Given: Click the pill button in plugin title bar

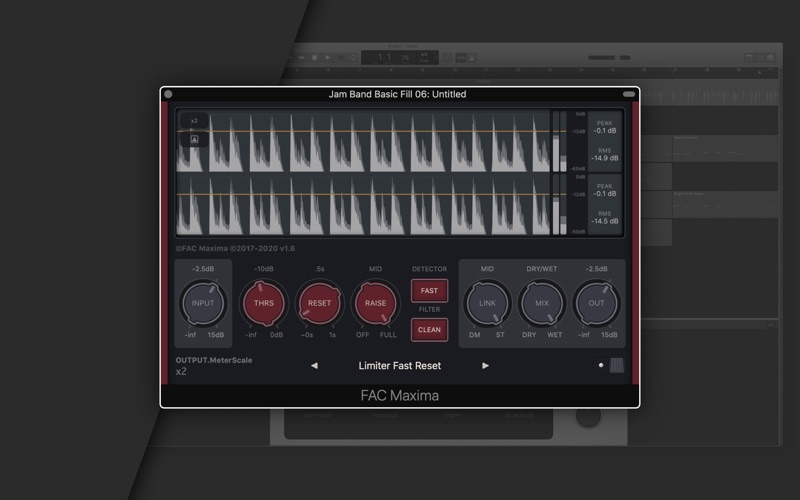Looking at the screenshot, I should (x=629, y=94).
